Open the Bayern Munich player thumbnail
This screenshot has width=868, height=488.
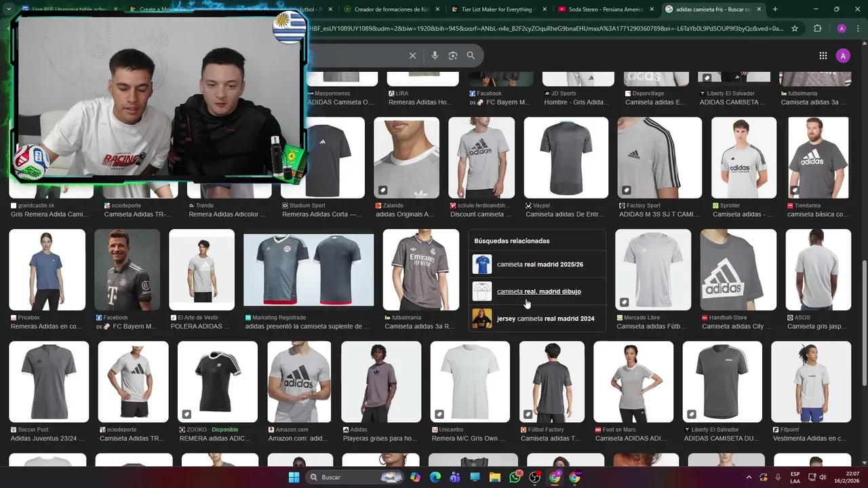click(x=127, y=270)
